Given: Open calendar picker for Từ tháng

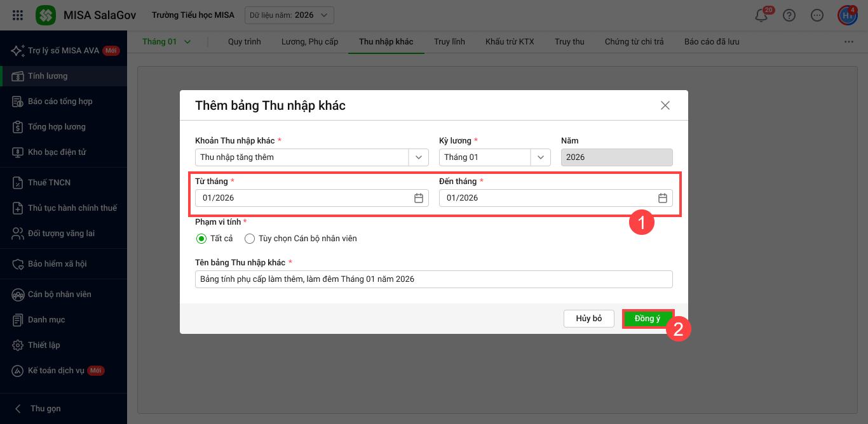Looking at the screenshot, I should [419, 198].
